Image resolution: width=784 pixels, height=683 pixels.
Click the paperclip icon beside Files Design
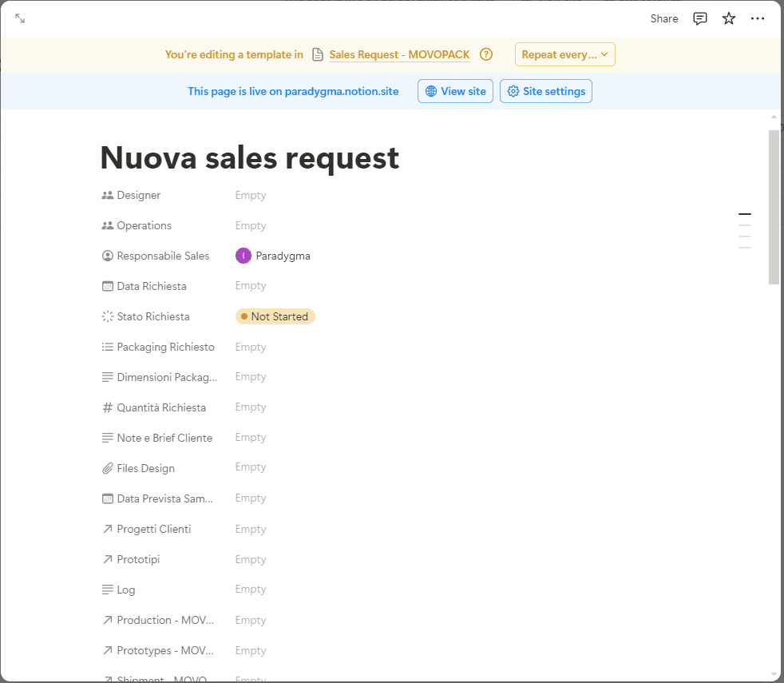pos(109,467)
